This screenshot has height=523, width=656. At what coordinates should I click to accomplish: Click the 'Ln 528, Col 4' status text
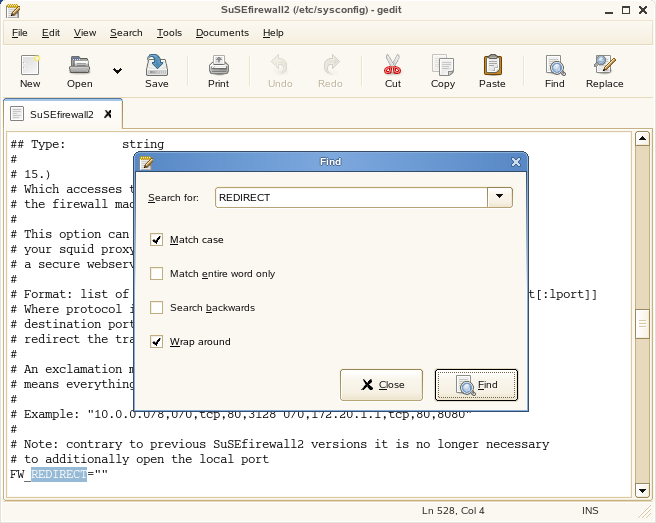453,510
